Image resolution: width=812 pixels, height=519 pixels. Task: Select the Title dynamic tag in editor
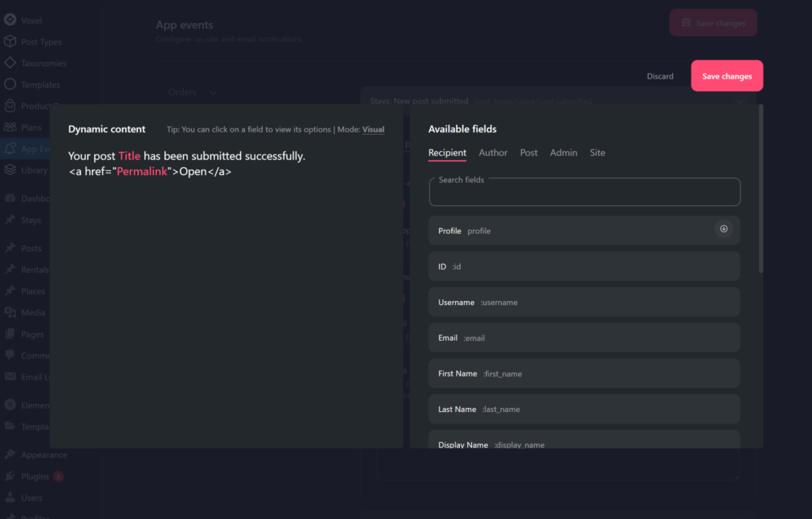point(129,157)
